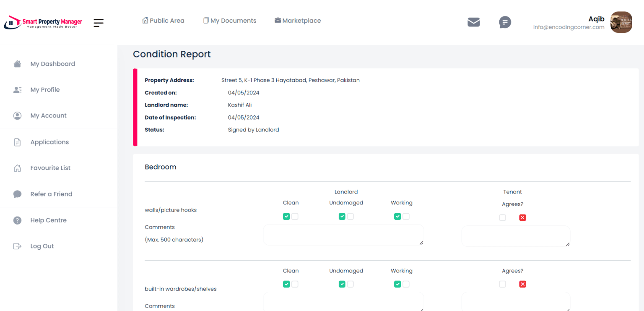Click the Smart Property Manager logo
This screenshot has width=644, height=311.
click(43, 23)
